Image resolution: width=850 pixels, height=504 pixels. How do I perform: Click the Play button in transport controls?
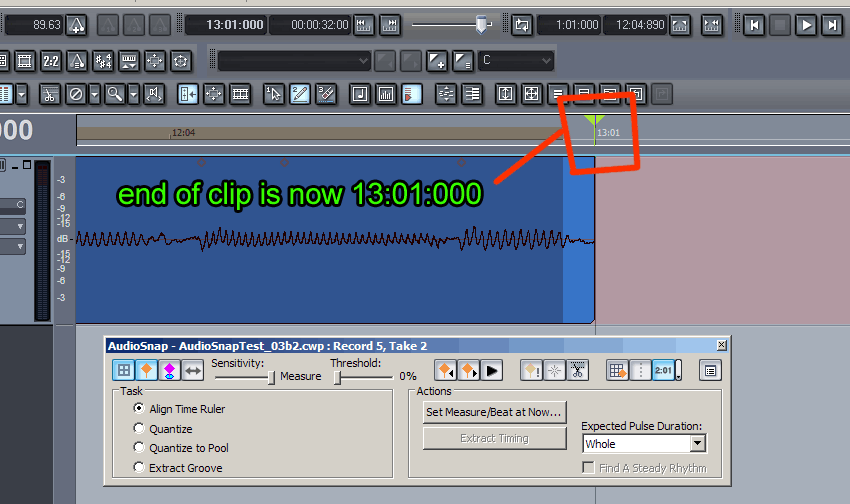806,25
